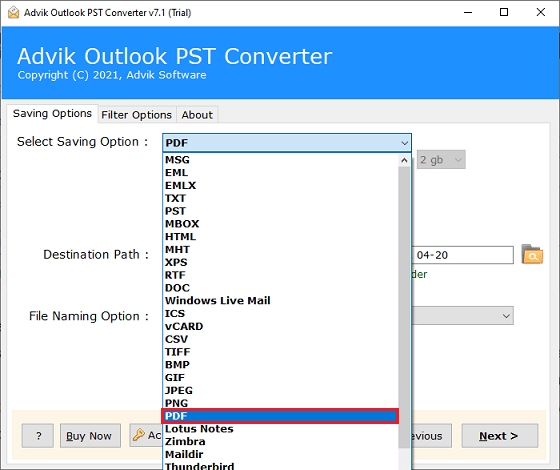Select TIFF image format option

pyautogui.click(x=280, y=352)
